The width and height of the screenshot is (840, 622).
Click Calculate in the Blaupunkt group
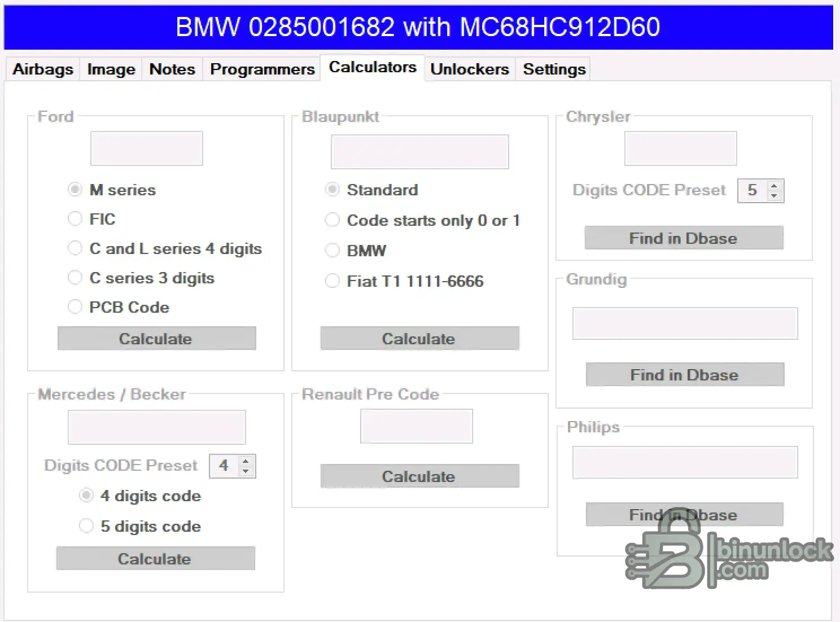coord(419,339)
